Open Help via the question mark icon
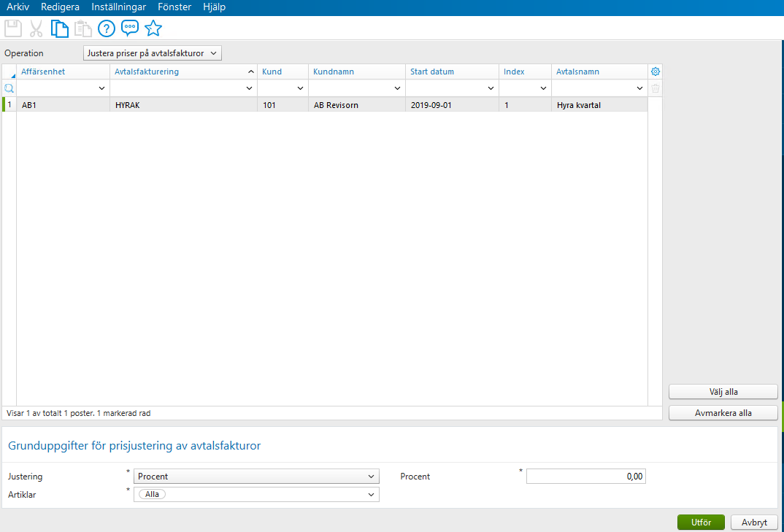The height and width of the screenshot is (532, 784). [x=106, y=28]
